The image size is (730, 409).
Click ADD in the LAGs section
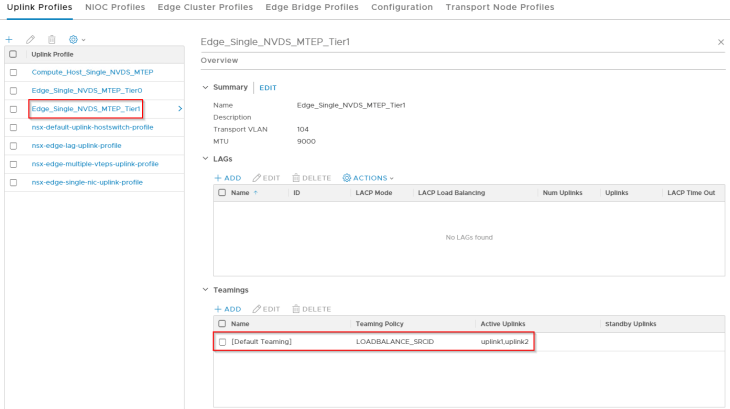pos(227,178)
